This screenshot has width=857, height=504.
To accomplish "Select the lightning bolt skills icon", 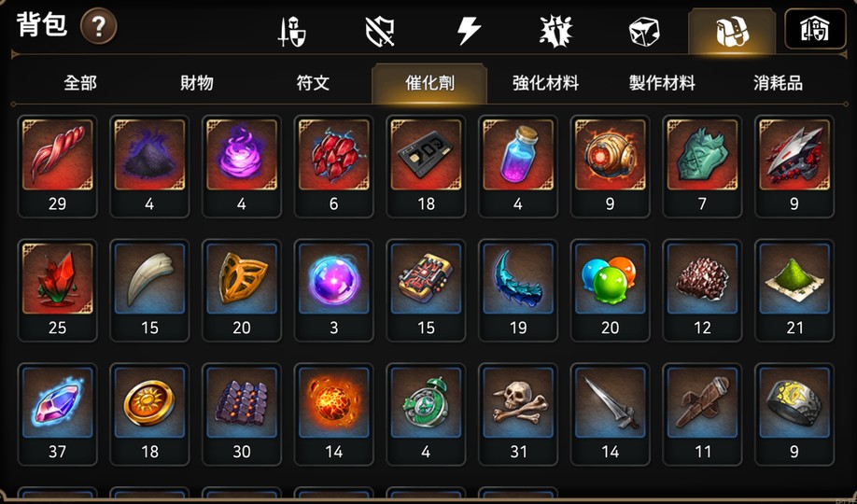I will pyautogui.click(x=469, y=31).
